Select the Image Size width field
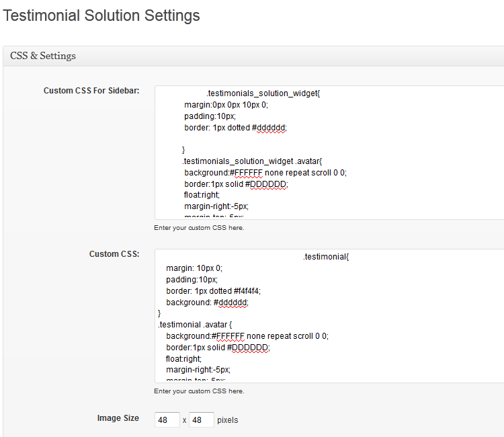 167,420
